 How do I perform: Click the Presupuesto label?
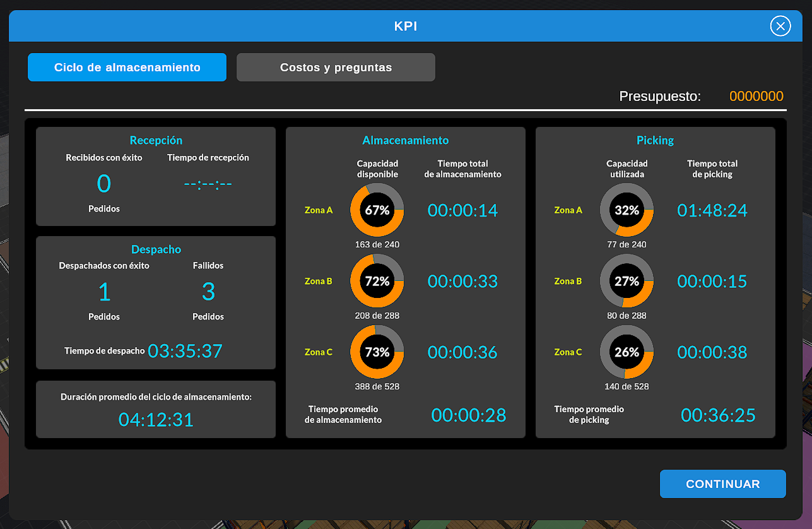coord(660,97)
